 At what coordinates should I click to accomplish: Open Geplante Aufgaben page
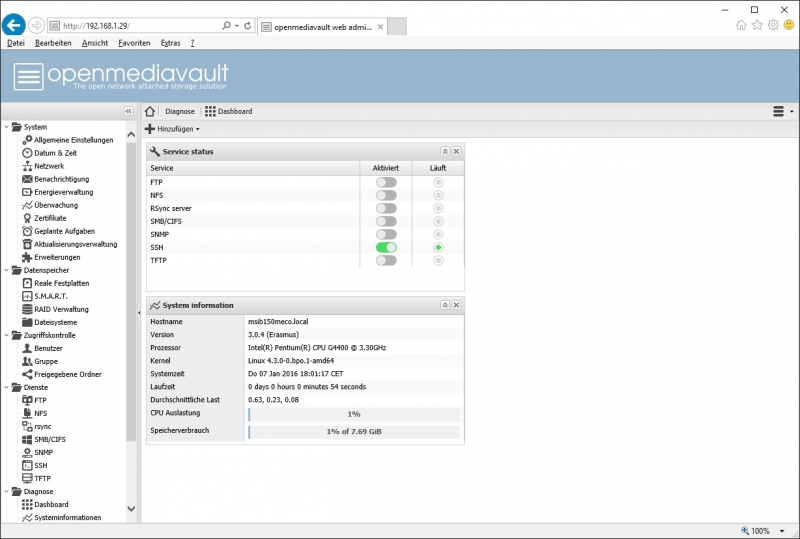pos(59,231)
